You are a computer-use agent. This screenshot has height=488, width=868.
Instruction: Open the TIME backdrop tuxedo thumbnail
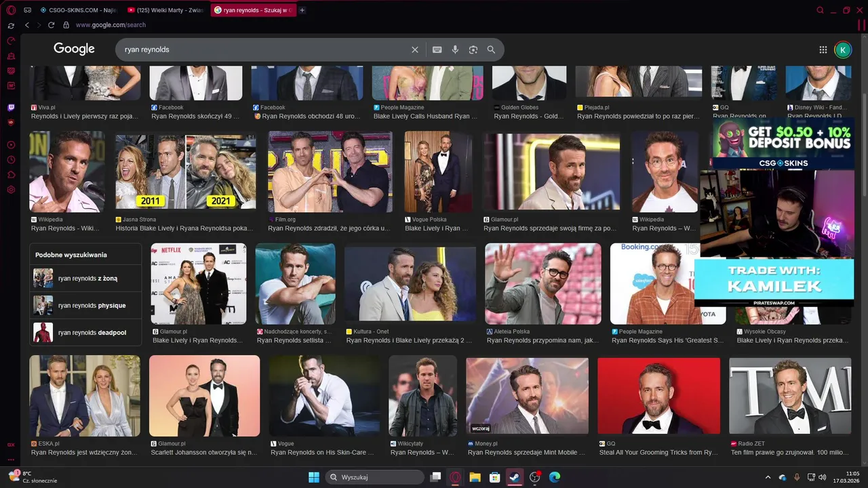coord(790,396)
